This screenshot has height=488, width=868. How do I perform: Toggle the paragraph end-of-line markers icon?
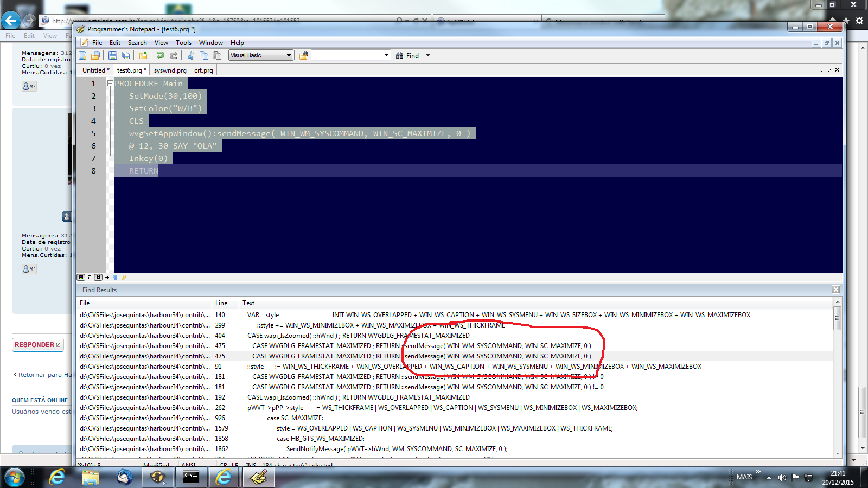pos(115,277)
